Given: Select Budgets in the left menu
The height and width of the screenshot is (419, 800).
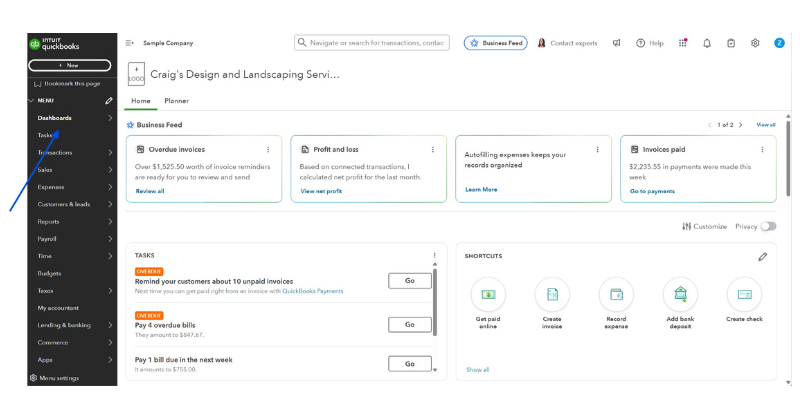Looking at the screenshot, I should [50, 273].
